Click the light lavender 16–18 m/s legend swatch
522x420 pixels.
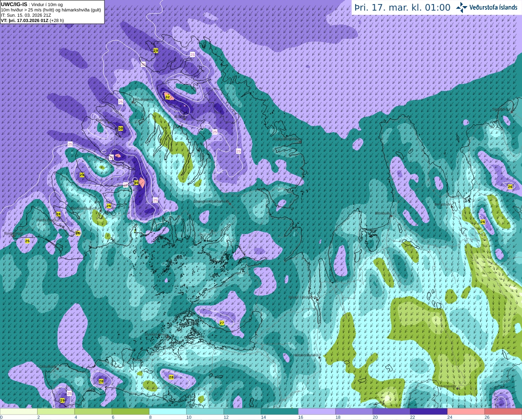point(317,411)
